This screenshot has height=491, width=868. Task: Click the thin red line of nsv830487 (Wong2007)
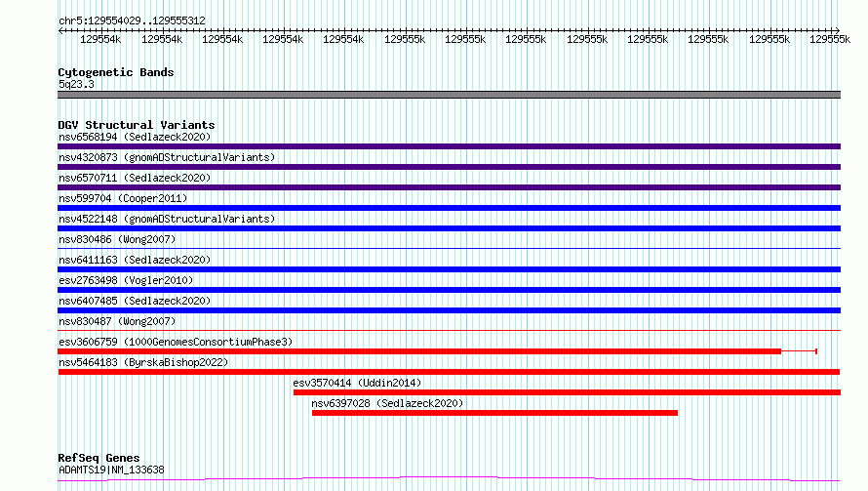coord(449,330)
